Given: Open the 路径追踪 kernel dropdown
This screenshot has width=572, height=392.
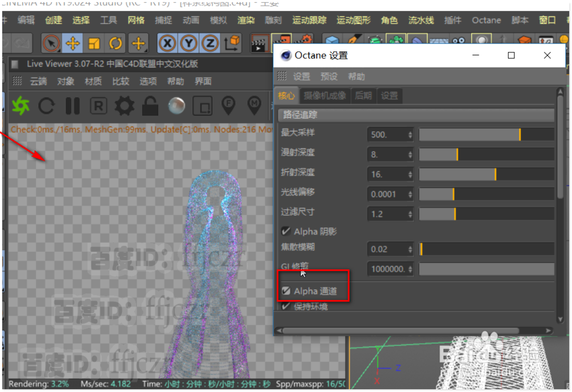Looking at the screenshot, I should [x=416, y=114].
